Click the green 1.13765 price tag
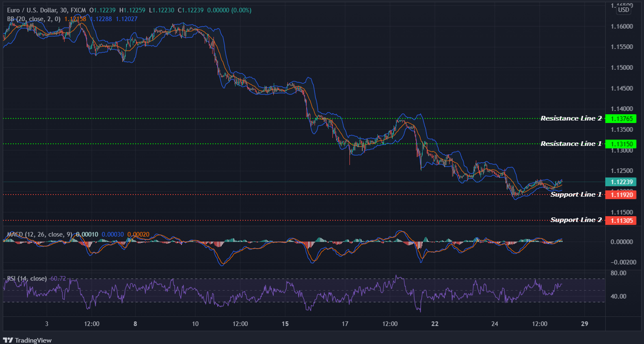 tap(621, 119)
